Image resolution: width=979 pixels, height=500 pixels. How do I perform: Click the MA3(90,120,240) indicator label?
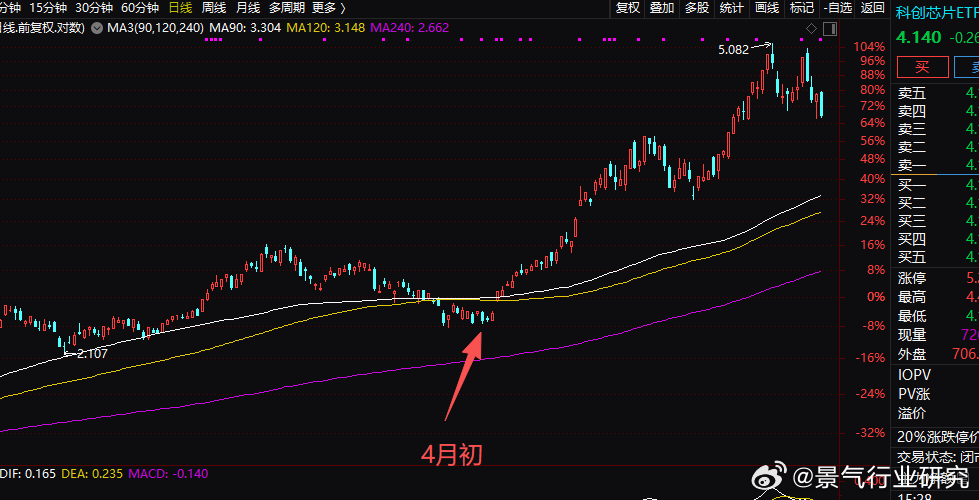tap(156, 28)
